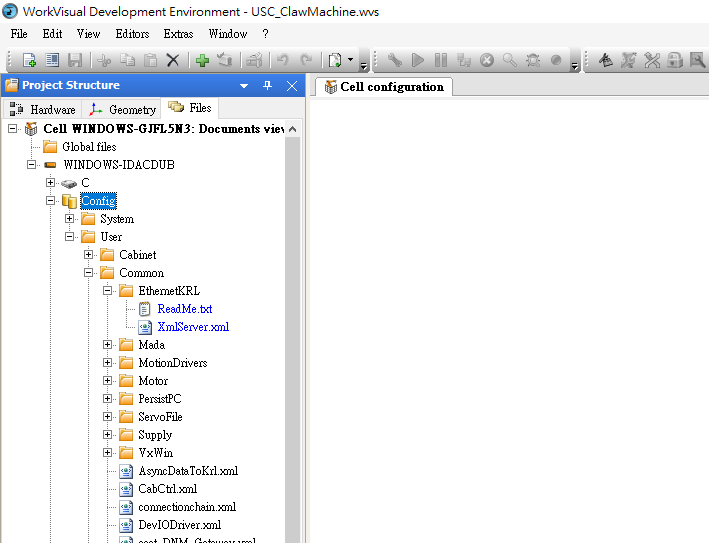Open the Window menu
This screenshot has width=709, height=543.
click(228, 34)
